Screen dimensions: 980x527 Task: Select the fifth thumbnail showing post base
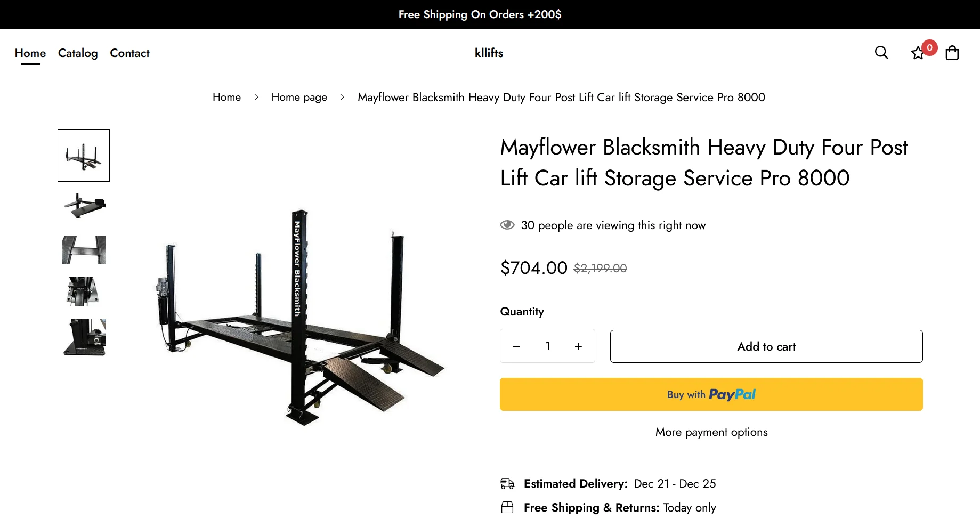point(84,337)
